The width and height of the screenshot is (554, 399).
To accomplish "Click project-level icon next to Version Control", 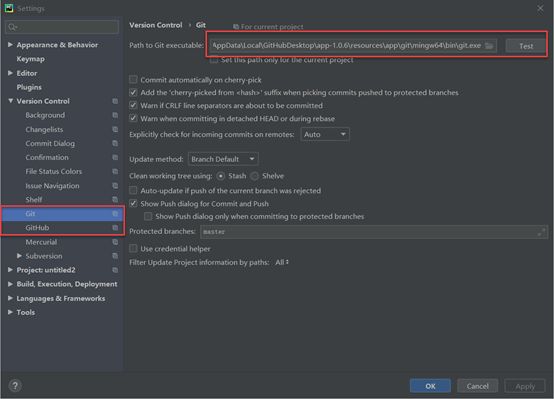I will (x=115, y=101).
